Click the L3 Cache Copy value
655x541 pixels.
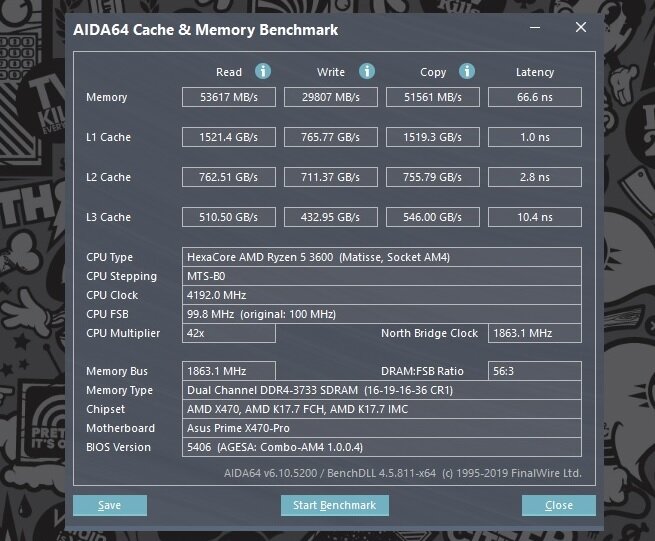(433, 217)
